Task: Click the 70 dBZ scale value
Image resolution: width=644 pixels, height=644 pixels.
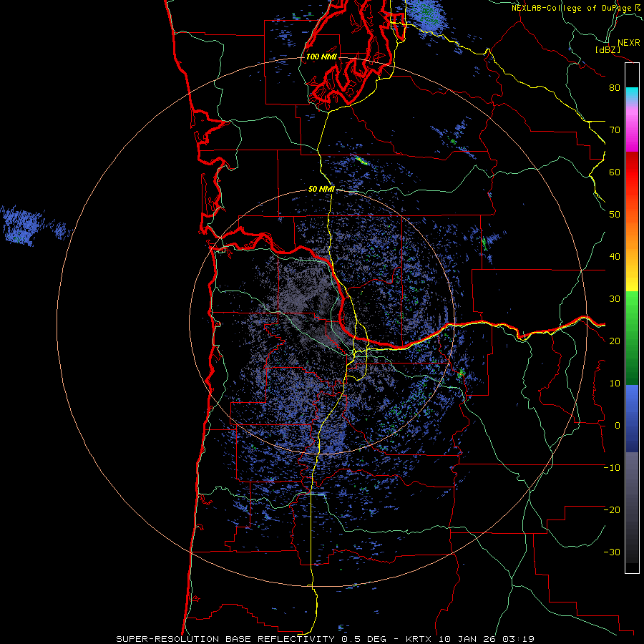Action: pos(615,130)
